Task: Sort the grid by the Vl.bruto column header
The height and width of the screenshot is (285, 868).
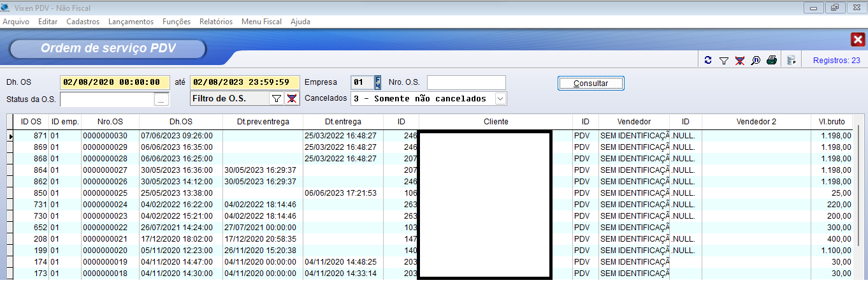Action: tap(832, 122)
